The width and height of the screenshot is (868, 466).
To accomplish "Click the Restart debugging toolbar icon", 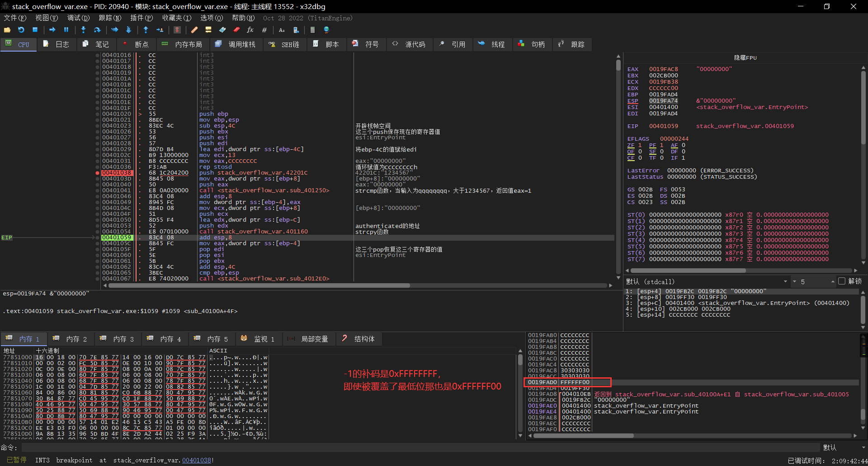I will [21, 30].
